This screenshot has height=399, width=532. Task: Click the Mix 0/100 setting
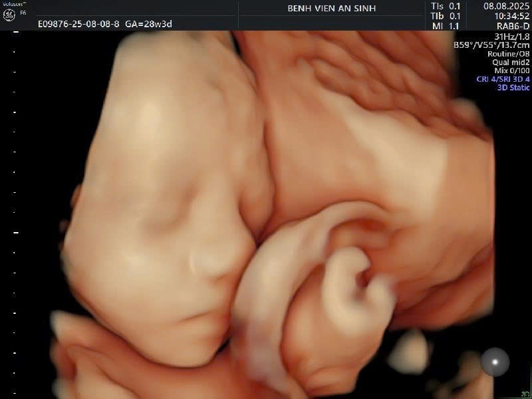pos(511,70)
